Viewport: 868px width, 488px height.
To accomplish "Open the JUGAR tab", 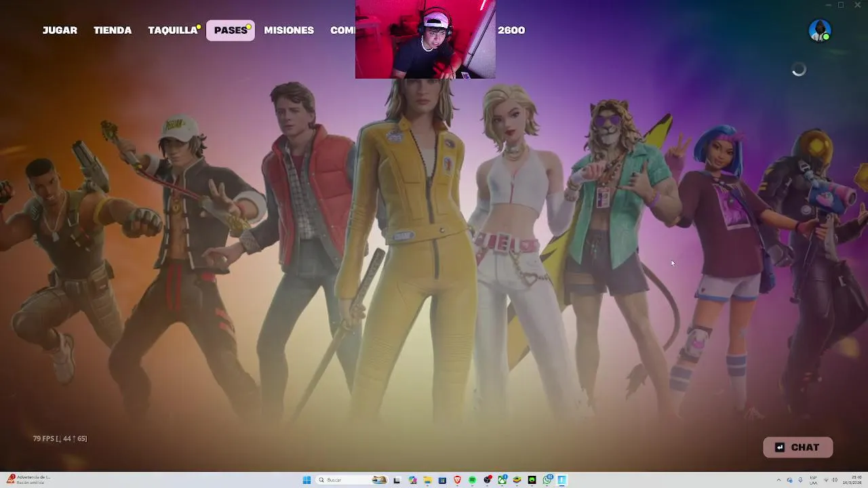I will 60,30.
